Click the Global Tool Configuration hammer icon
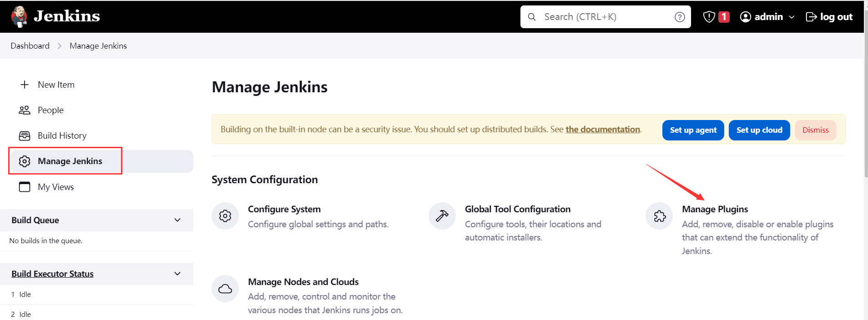The width and height of the screenshot is (868, 320). pyautogui.click(x=442, y=216)
